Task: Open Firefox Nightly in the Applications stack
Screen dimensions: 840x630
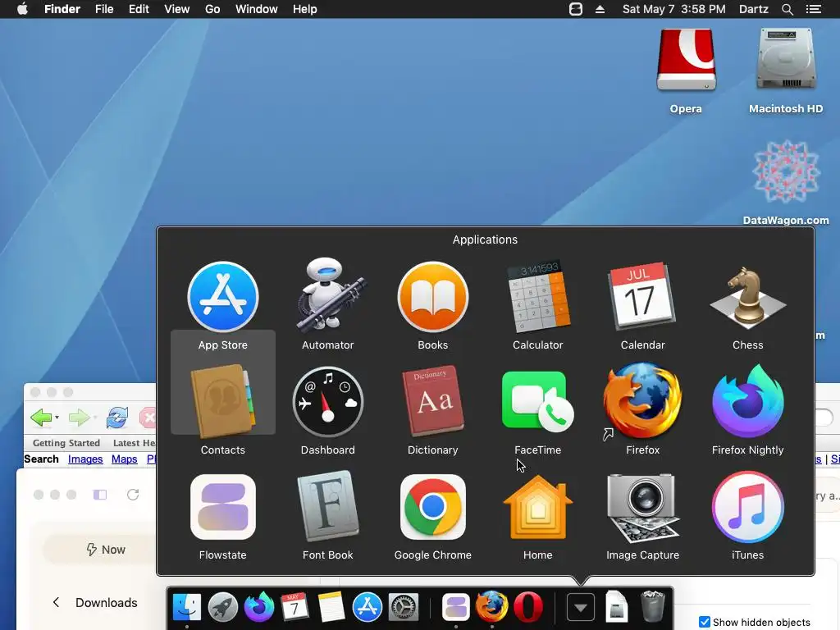Action: [748, 400]
